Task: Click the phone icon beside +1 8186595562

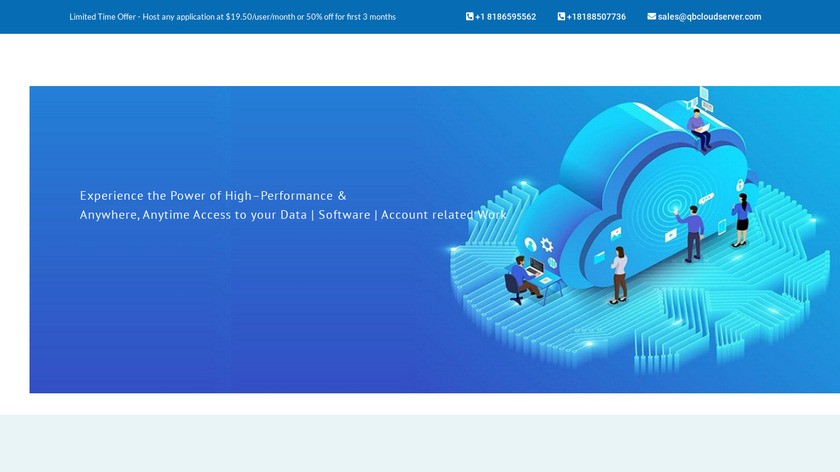Action: pyautogui.click(x=469, y=17)
